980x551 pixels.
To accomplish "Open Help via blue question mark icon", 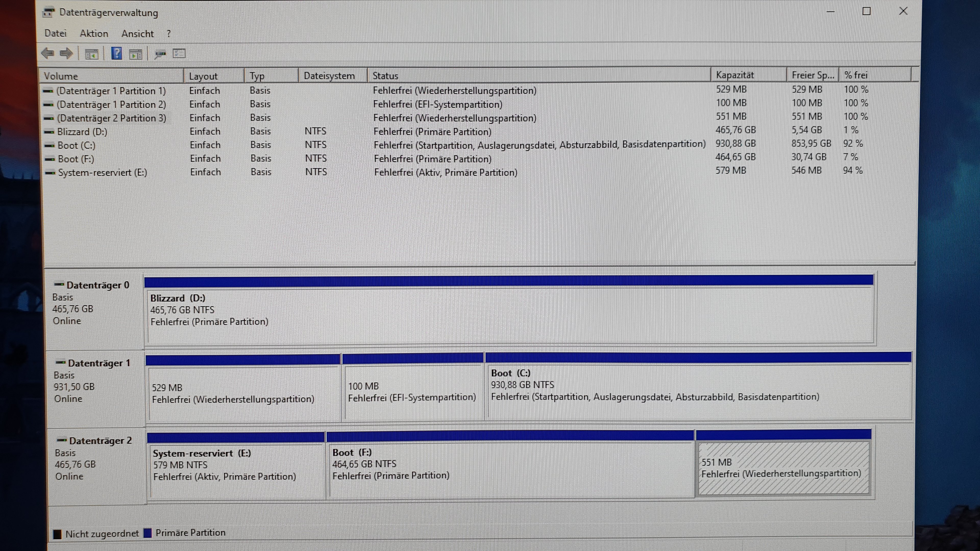I will [116, 53].
